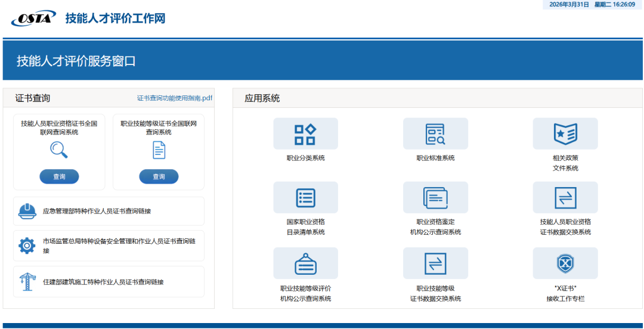Open the X证书接收工作专栏 shield icon

coord(565,263)
